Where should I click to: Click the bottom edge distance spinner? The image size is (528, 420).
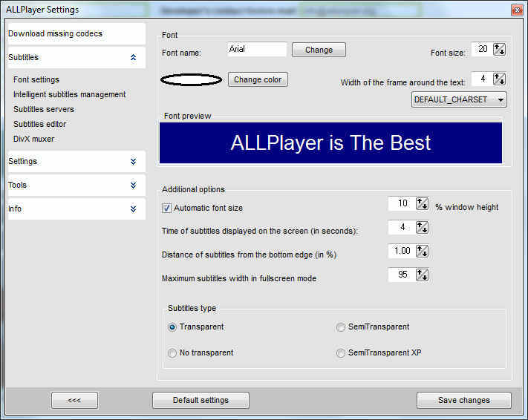(422, 251)
